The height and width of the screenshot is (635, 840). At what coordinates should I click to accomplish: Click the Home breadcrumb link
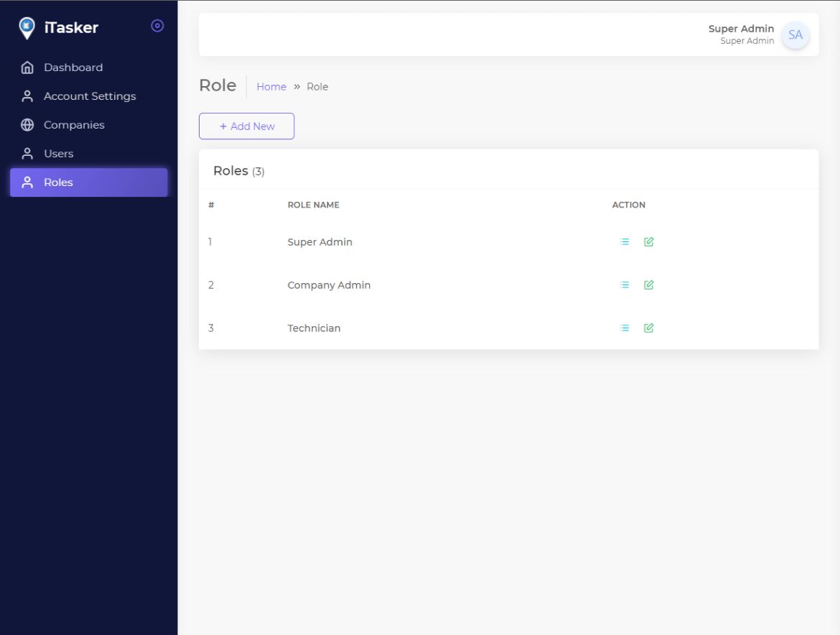click(x=271, y=87)
